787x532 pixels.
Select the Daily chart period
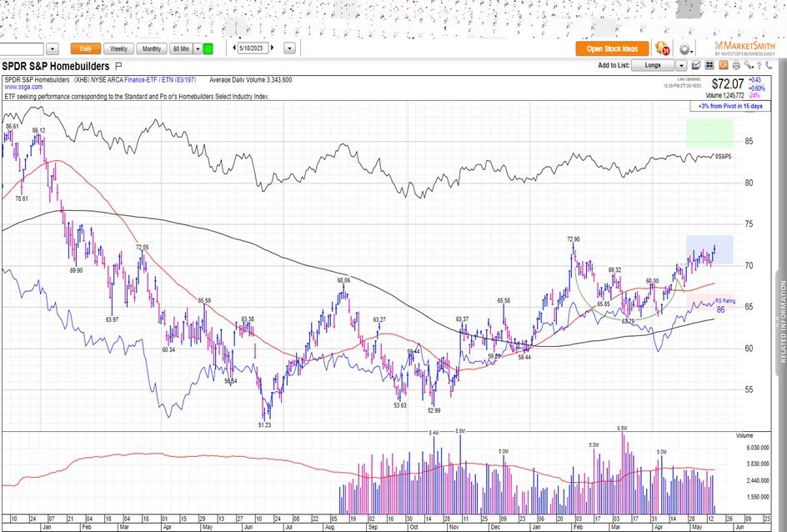pyautogui.click(x=85, y=48)
